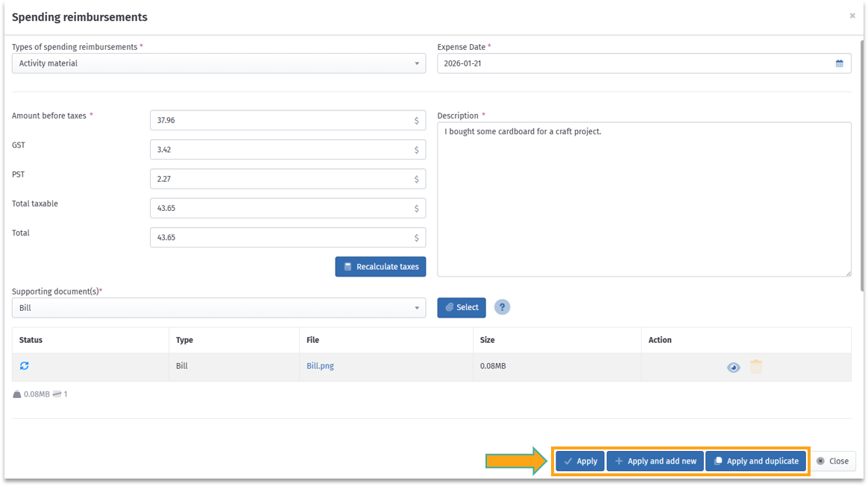The width and height of the screenshot is (868, 486).
Task: Click the blue help question mark icon
Action: click(502, 307)
